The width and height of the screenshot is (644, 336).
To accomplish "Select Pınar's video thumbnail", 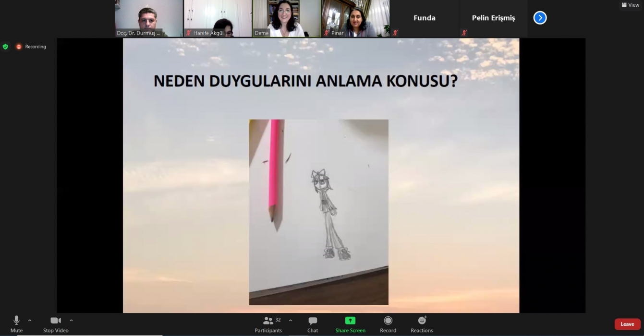I will click(355, 18).
